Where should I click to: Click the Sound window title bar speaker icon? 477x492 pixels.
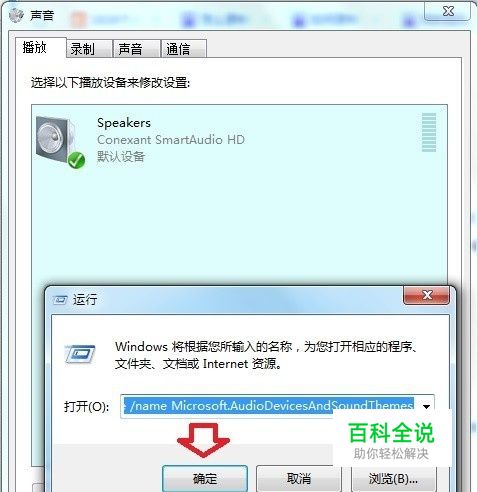(16, 15)
